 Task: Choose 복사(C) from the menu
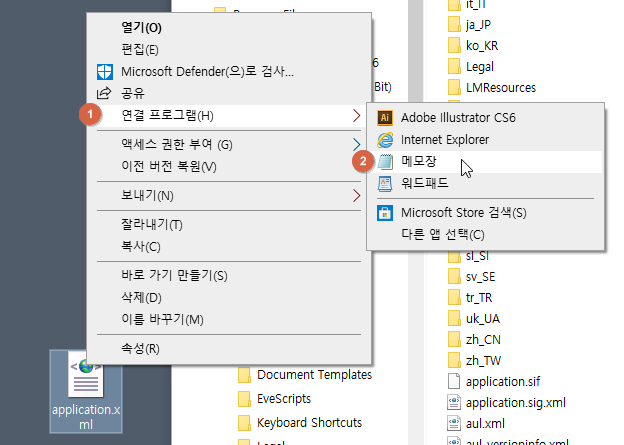[229, 246]
